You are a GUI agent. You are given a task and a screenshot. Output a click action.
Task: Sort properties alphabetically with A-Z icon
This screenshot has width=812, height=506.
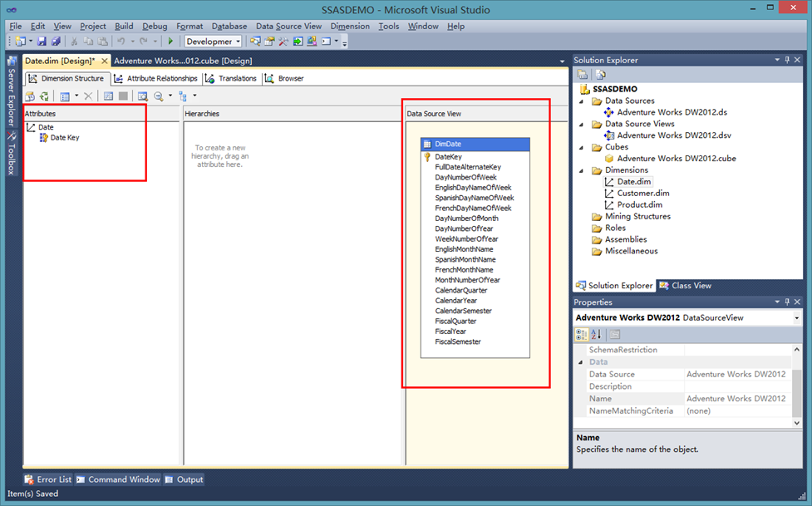(x=596, y=334)
